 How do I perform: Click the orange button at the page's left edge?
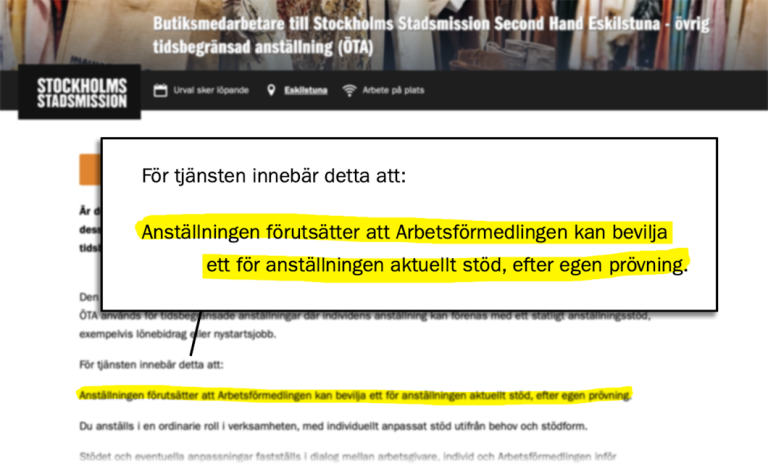pyautogui.click(x=90, y=169)
